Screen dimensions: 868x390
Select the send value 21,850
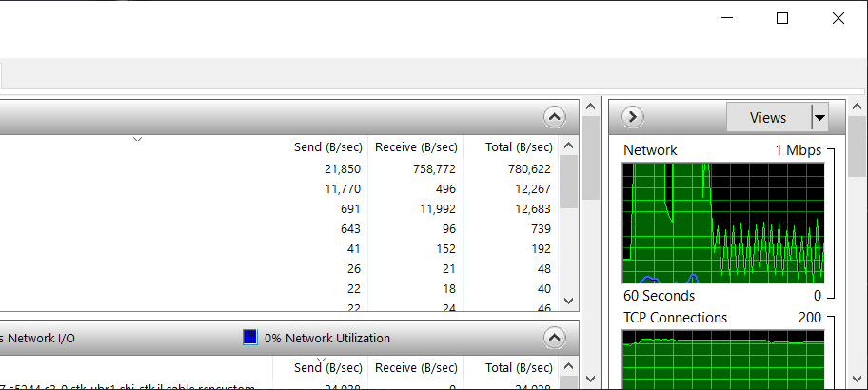343,168
